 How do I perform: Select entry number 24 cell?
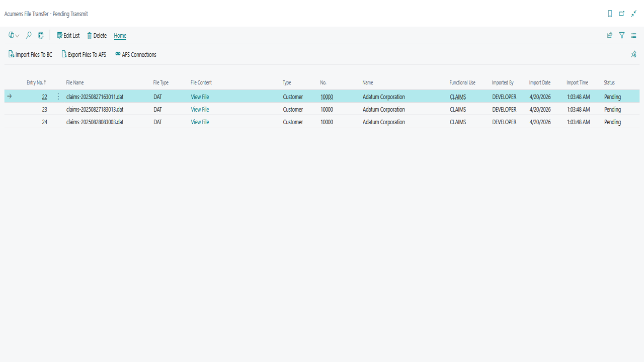point(45,122)
